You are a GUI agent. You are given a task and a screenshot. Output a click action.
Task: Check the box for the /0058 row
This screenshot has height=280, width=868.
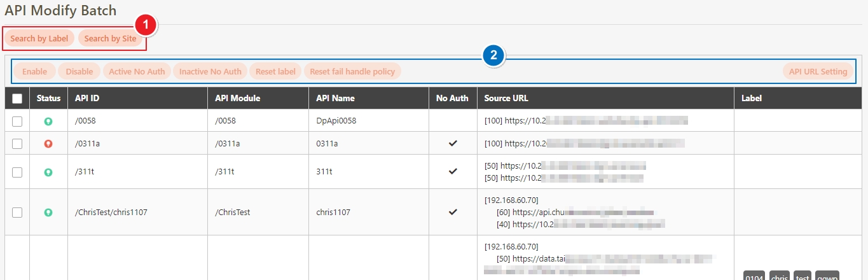17,121
